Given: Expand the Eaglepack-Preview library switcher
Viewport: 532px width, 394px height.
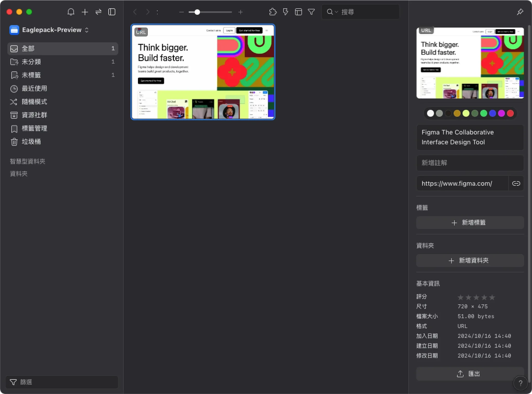Looking at the screenshot, I should [49, 30].
